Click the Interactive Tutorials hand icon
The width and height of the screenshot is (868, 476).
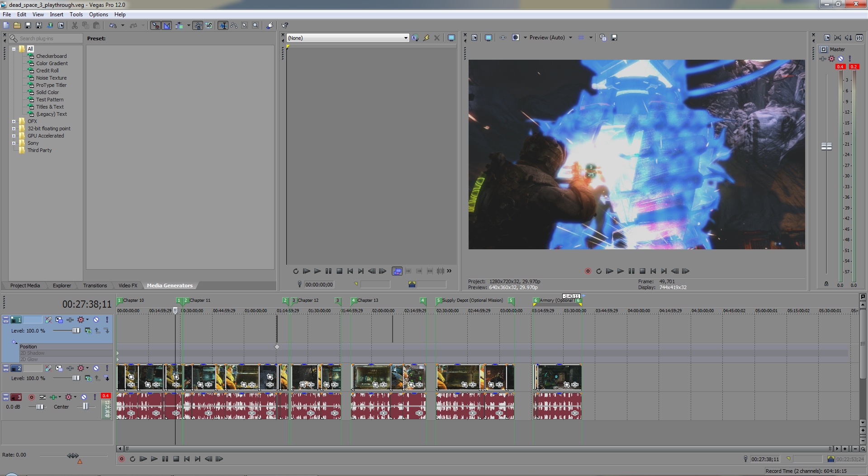click(x=270, y=25)
